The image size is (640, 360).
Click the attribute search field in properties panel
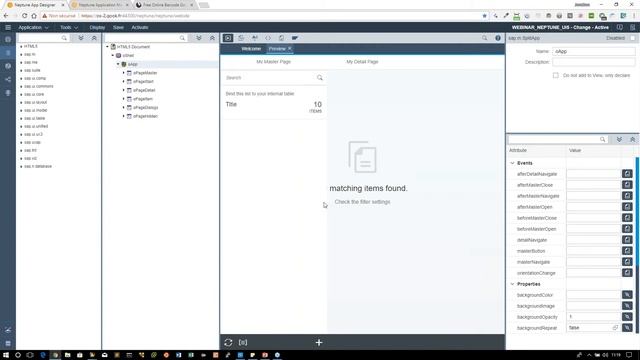tap(558, 140)
